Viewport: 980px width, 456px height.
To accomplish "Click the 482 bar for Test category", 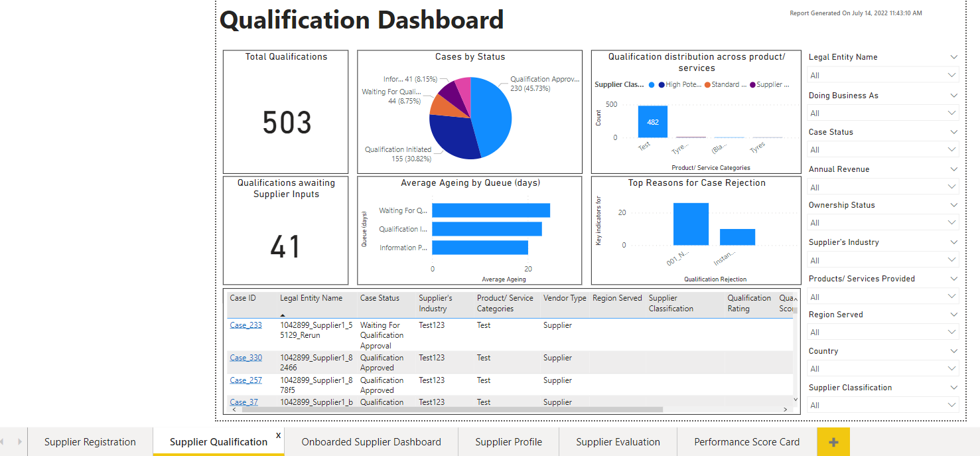I will 652,122.
